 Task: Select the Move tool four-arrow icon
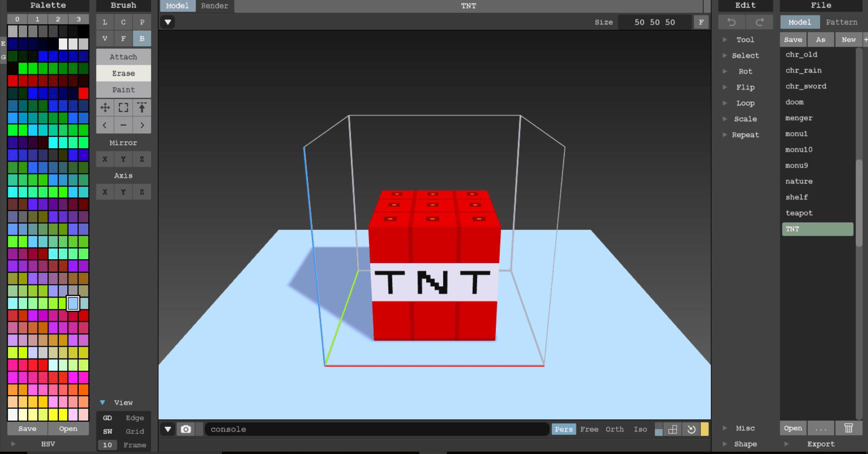[105, 107]
